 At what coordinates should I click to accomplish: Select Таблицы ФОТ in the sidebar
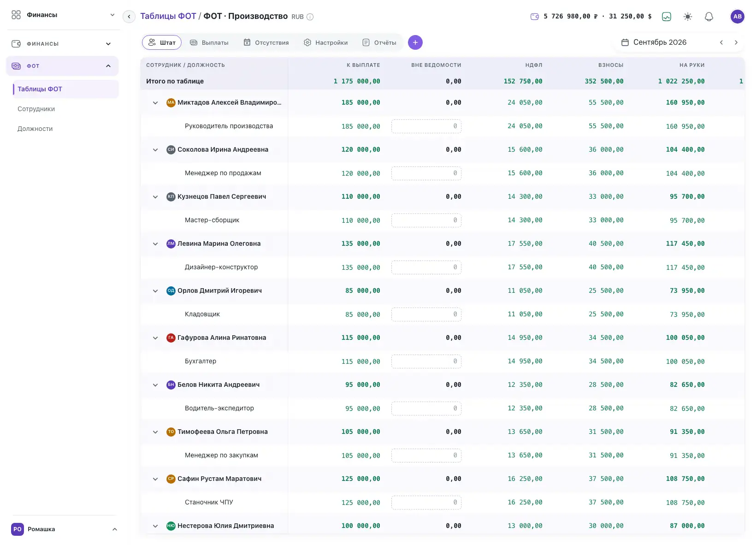point(65,89)
